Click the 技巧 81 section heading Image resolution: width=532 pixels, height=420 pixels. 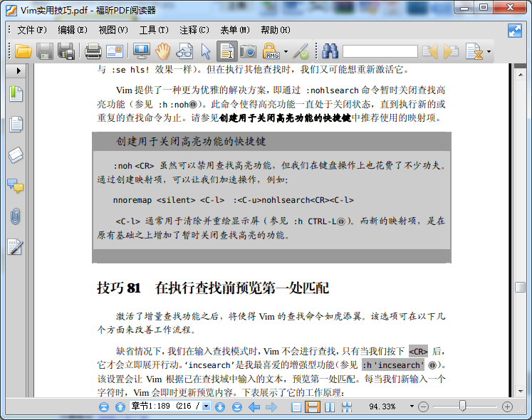[213, 288]
